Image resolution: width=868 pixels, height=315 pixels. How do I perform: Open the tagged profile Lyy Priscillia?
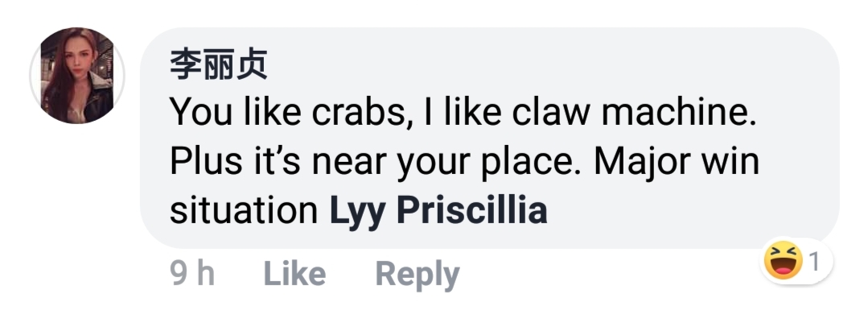[x=438, y=212]
